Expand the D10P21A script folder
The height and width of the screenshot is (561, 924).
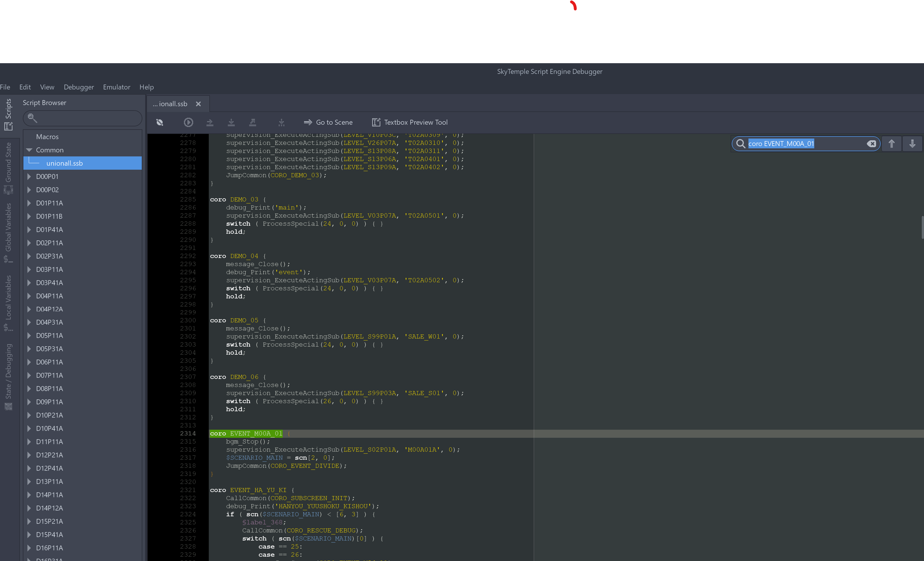click(29, 415)
